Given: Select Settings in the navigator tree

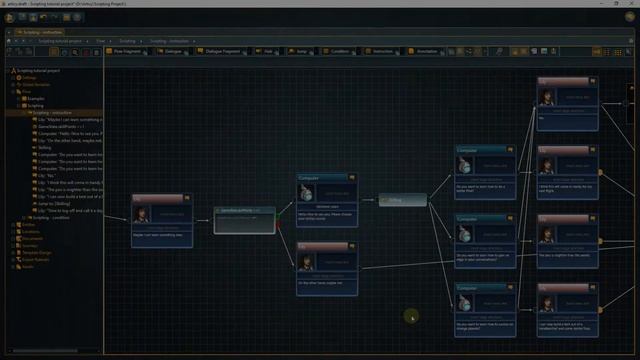Looking at the screenshot, I should point(29,78).
